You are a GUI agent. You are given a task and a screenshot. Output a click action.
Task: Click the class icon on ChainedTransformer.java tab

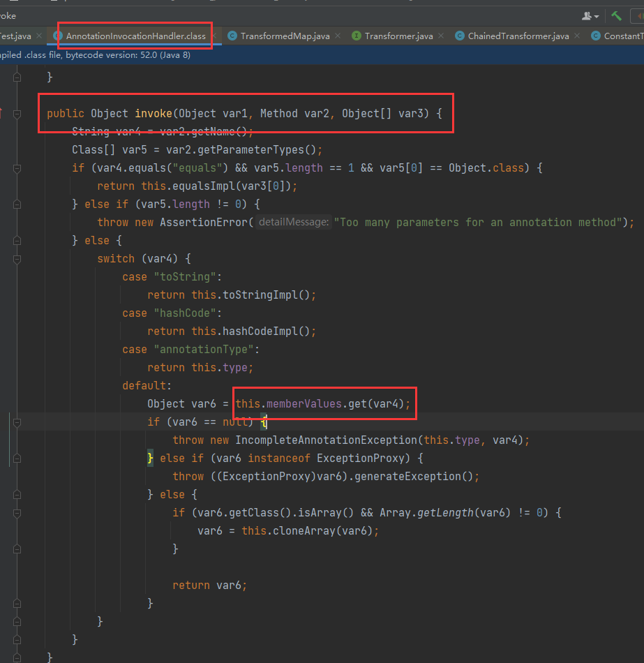tap(460, 36)
